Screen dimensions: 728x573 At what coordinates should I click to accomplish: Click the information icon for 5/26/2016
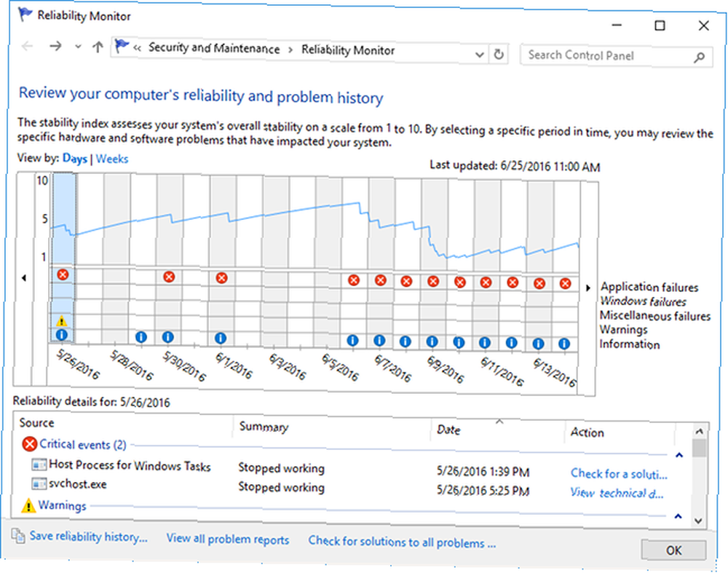[61, 334]
